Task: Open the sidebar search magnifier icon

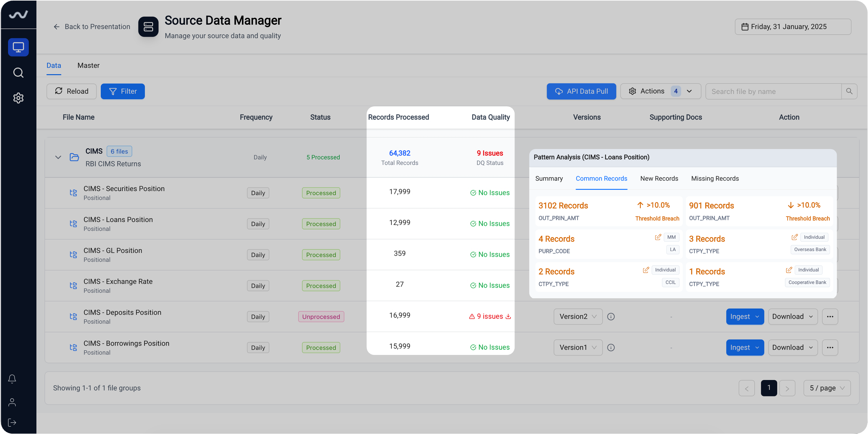Action: [x=18, y=72]
